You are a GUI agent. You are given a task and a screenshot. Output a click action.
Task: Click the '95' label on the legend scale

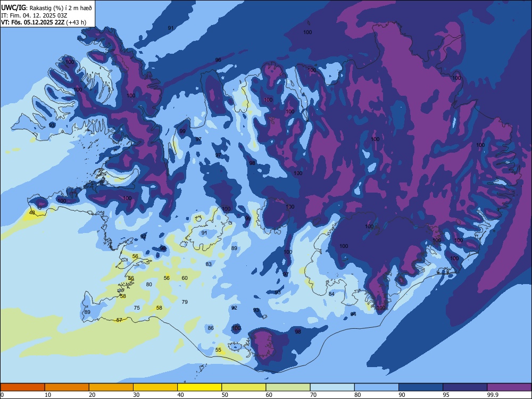click(446, 395)
